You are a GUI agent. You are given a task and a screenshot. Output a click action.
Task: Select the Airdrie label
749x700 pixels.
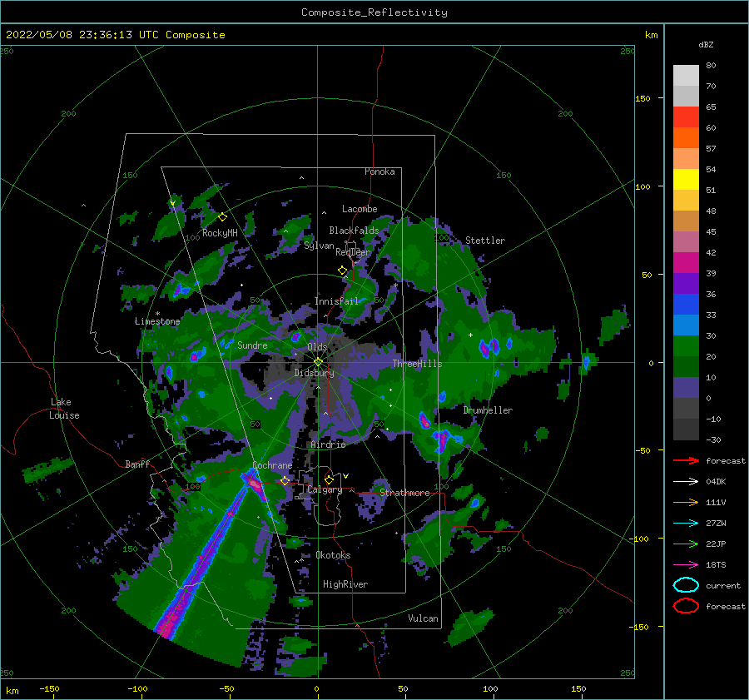[x=328, y=444]
